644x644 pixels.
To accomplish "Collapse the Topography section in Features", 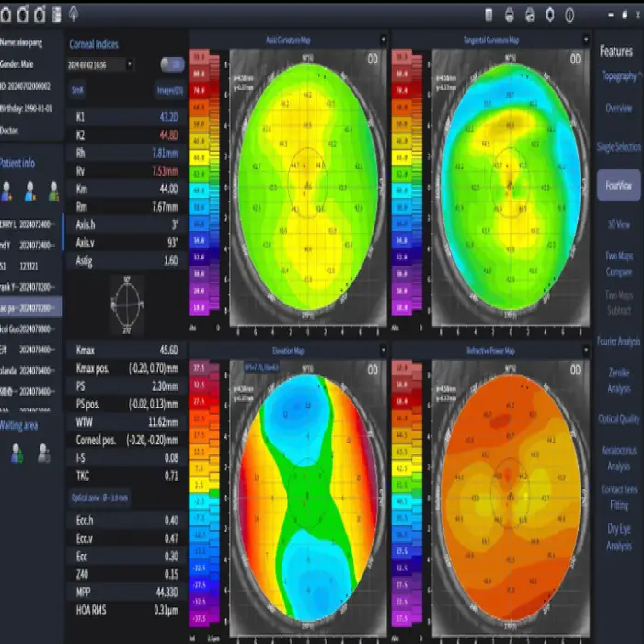I will 619,75.
